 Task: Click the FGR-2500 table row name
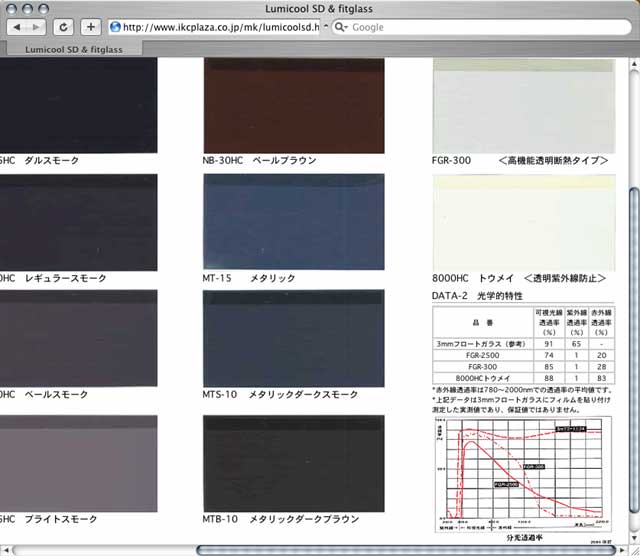tap(482, 355)
